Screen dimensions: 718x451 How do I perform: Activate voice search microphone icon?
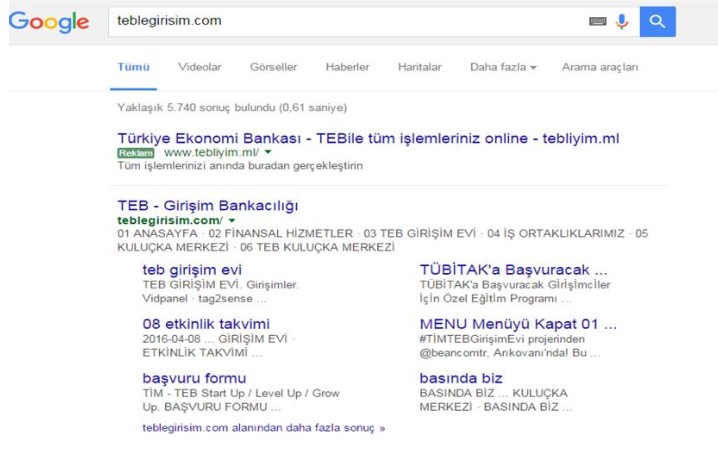click(622, 22)
